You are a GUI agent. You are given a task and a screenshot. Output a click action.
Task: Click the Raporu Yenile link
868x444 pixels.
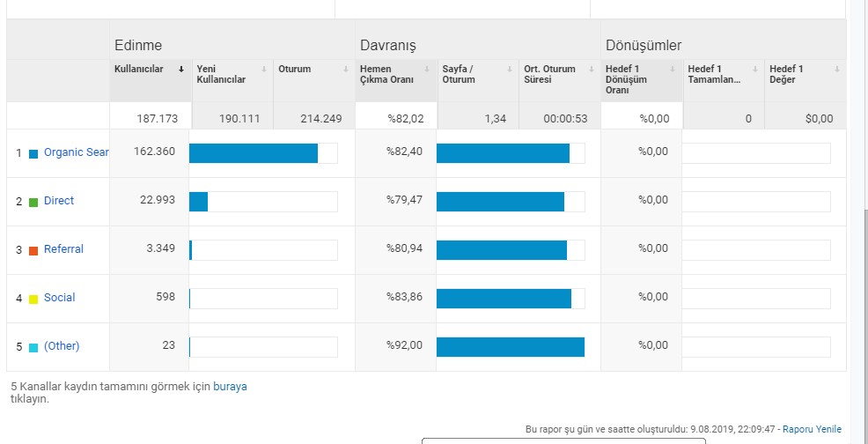pos(812,429)
